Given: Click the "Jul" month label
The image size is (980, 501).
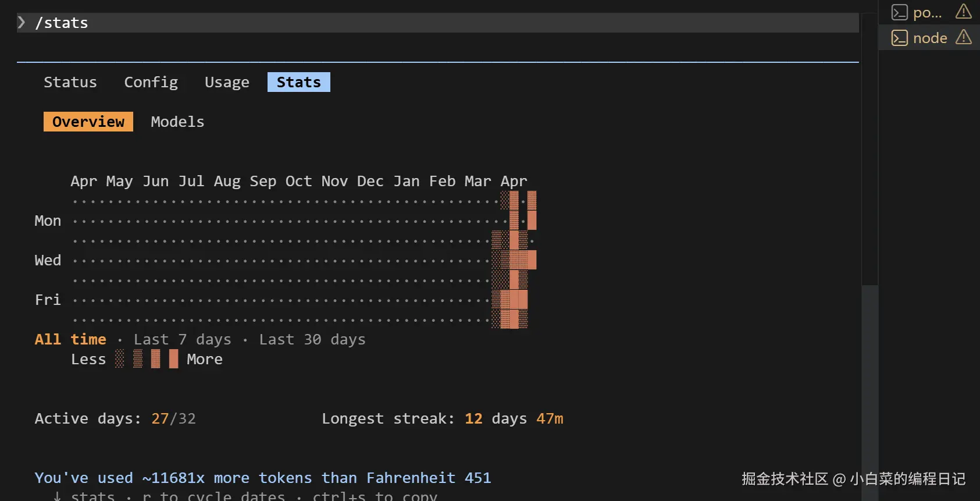Looking at the screenshot, I should point(191,181).
